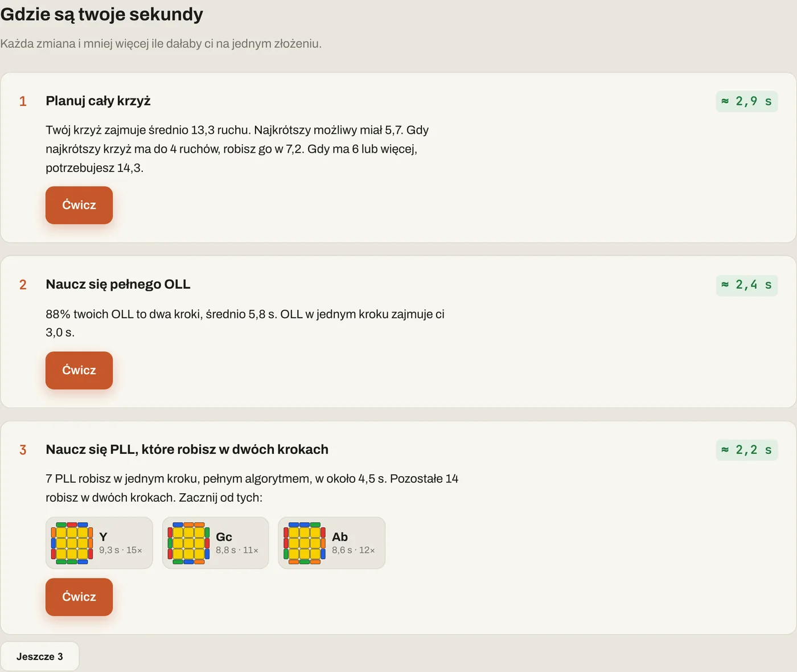The width and height of the screenshot is (797, 672).
Task: Open the Naucz się pełnego OLL heading
Action: 118,284
